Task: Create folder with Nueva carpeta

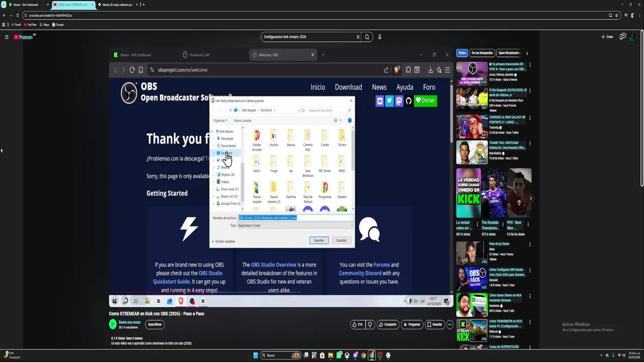Action: (243, 121)
